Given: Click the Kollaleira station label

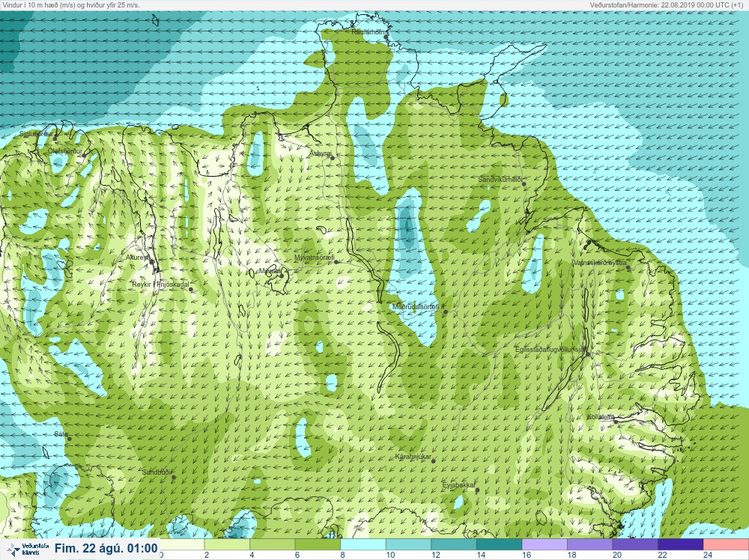Looking at the screenshot, I should click(601, 417).
